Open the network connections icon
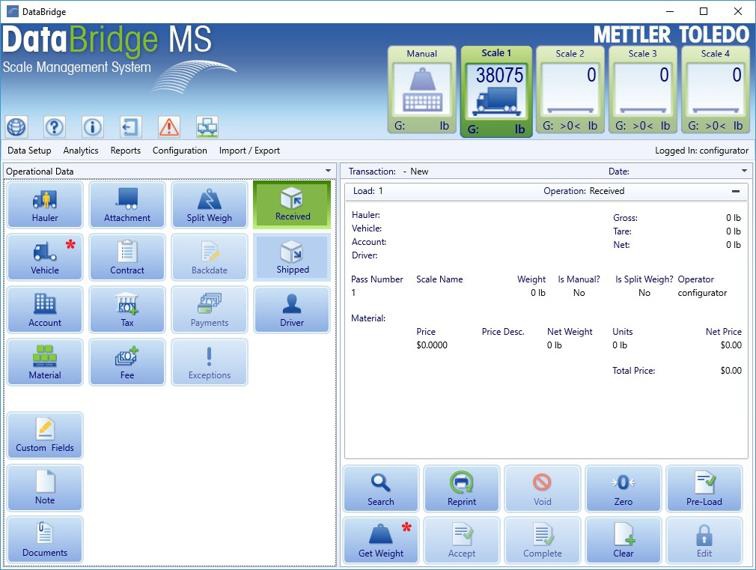The image size is (756, 570). 207,127
